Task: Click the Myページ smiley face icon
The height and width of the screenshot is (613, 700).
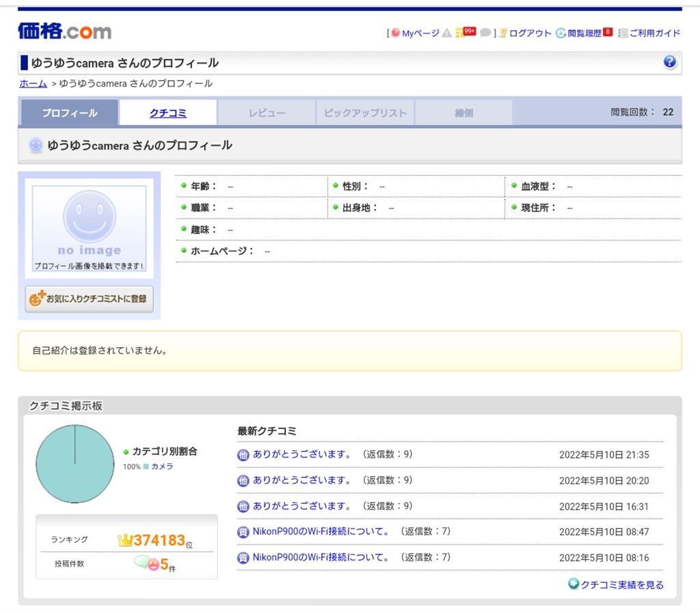Action: 396,33
